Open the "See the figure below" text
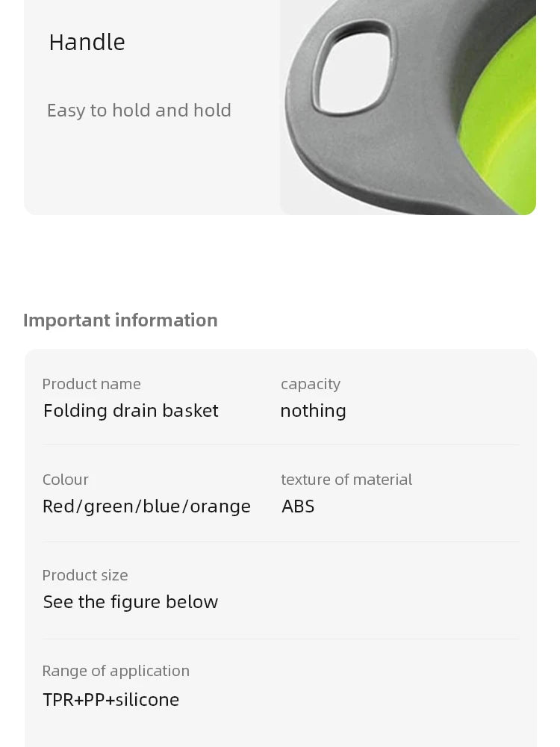This screenshot has width=560, height=747. (x=131, y=602)
